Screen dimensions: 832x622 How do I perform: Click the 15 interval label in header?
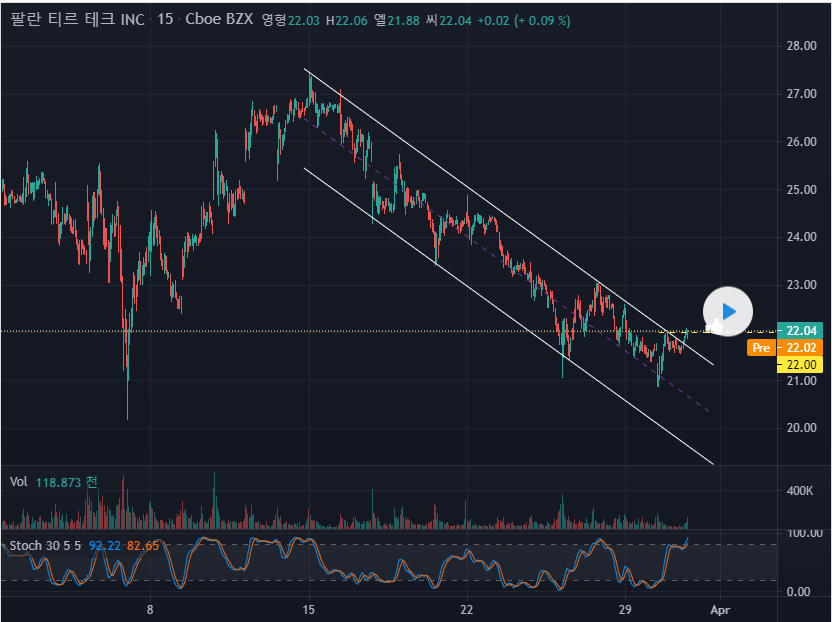[x=163, y=21]
